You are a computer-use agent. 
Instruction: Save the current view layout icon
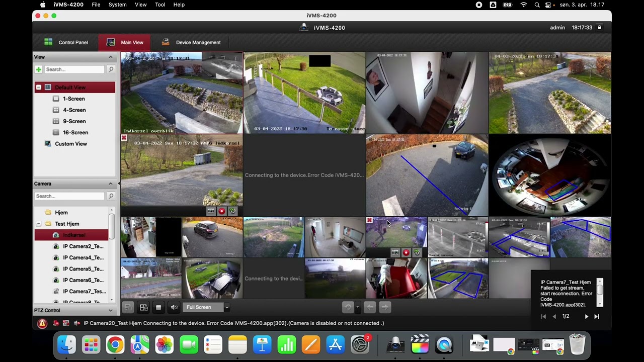pos(128,307)
